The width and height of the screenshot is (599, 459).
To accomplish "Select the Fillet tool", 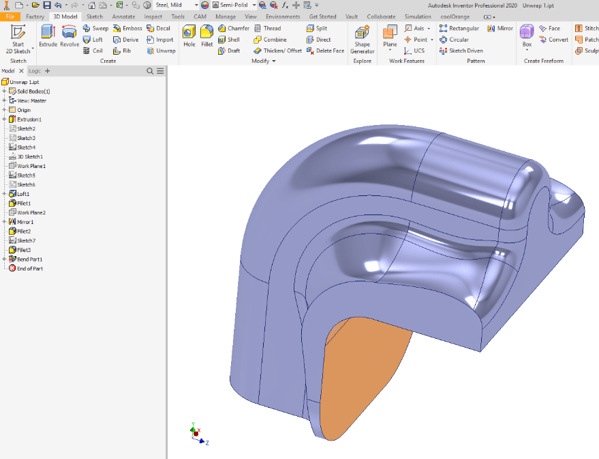I will pos(207,36).
